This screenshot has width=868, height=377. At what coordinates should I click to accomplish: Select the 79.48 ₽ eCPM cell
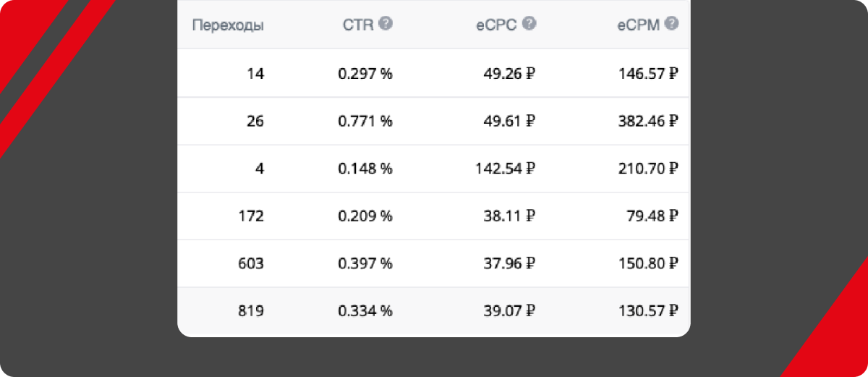(652, 216)
